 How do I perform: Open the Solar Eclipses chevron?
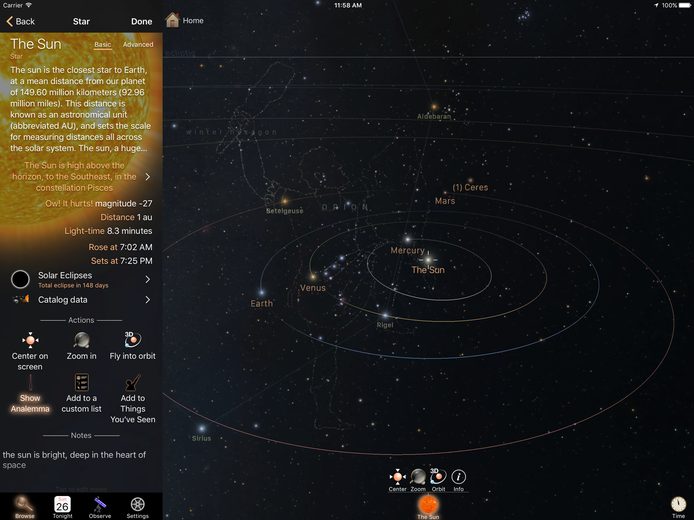[x=148, y=279]
